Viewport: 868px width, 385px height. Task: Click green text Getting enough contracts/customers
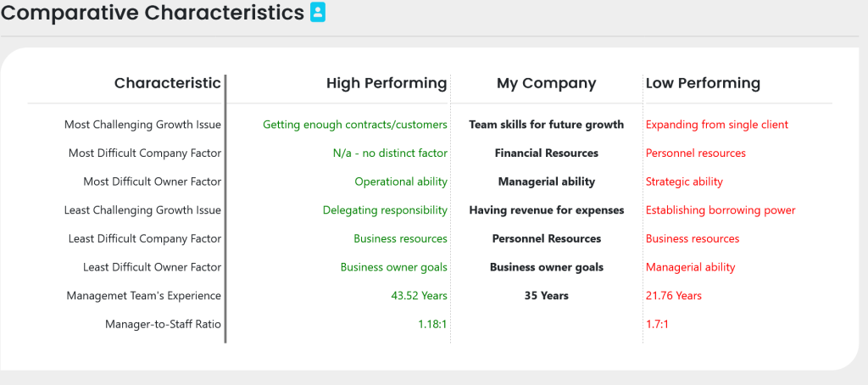click(x=354, y=125)
